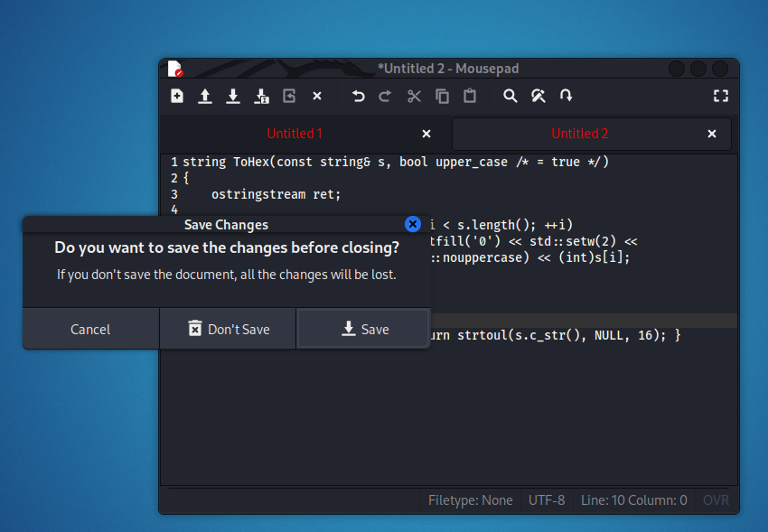Screen dimensions: 768x532
Task: Open Find with the magnifier icon
Action: (x=510, y=96)
